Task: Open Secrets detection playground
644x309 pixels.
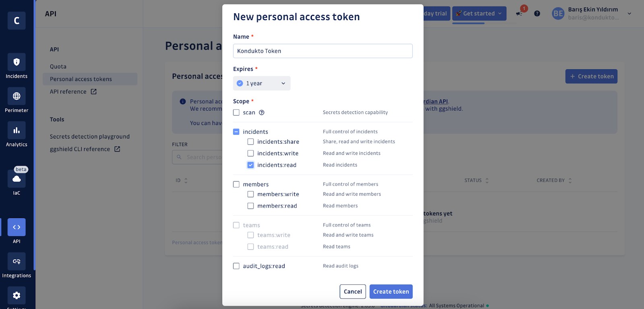Action: (x=89, y=136)
